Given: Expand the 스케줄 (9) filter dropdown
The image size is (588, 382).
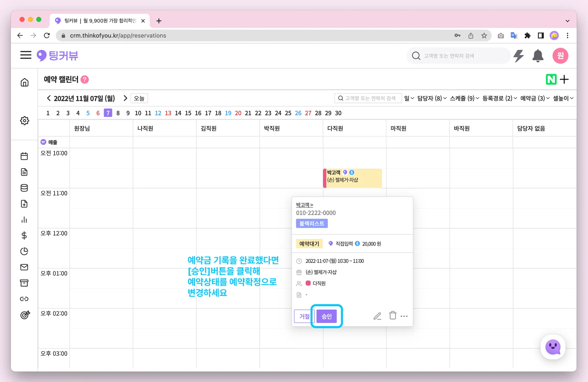Looking at the screenshot, I should point(464,98).
